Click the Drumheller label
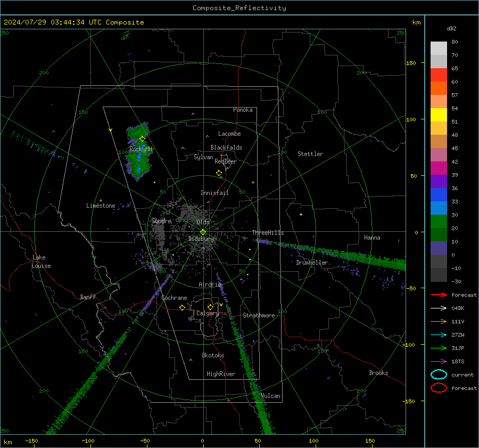Image resolution: width=479 pixels, height=448 pixels. click(x=312, y=263)
